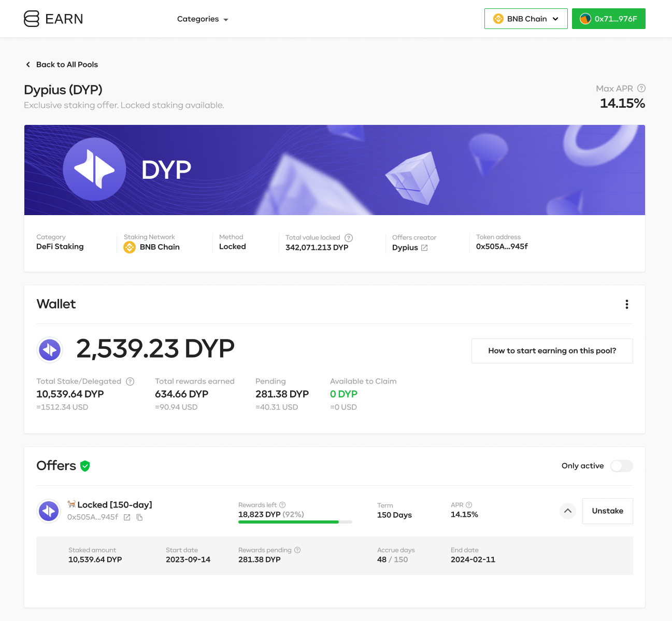Click the Rewards left progress bar
The height and width of the screenshot is (621, 672).
click(x=295, y=522)
